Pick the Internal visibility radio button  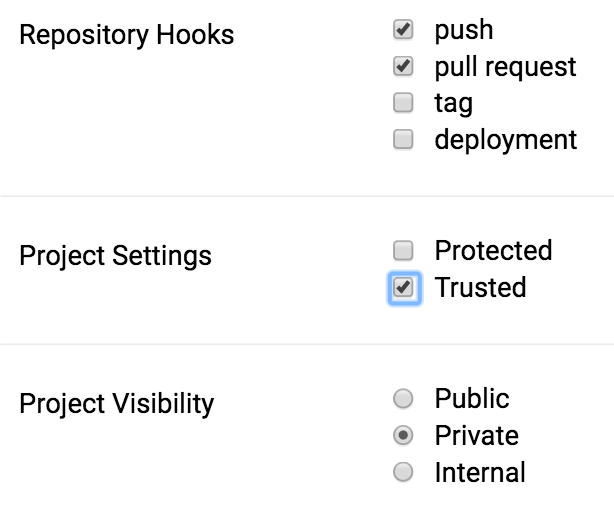tap(403, 472)
